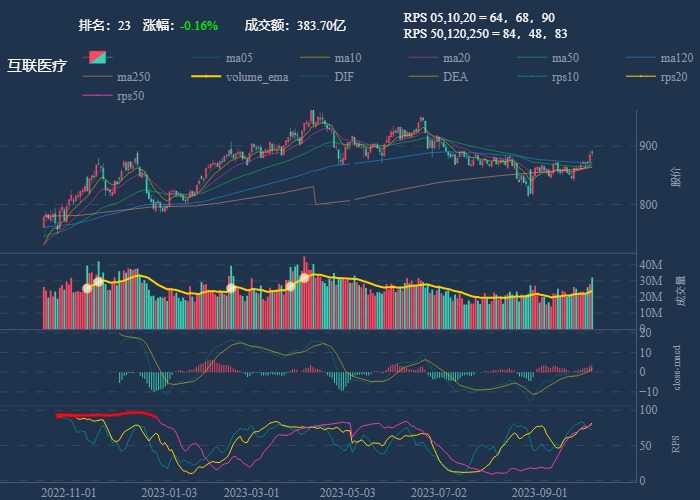The width and height of the screenshot is (700, 500).
Task: Select the 2023-05-03 x-axis date label
Action: pyautogui.click(x=348, y=492)
